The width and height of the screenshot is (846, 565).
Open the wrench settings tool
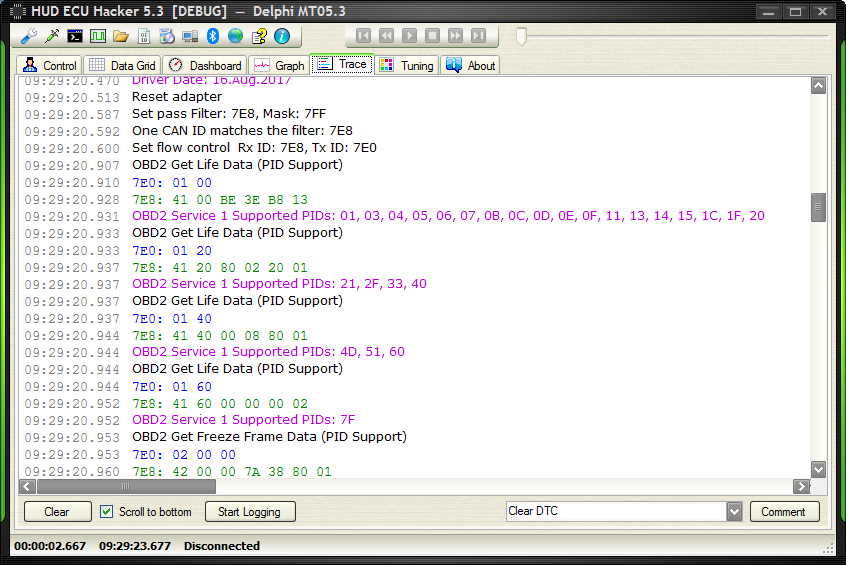[29, 36]
